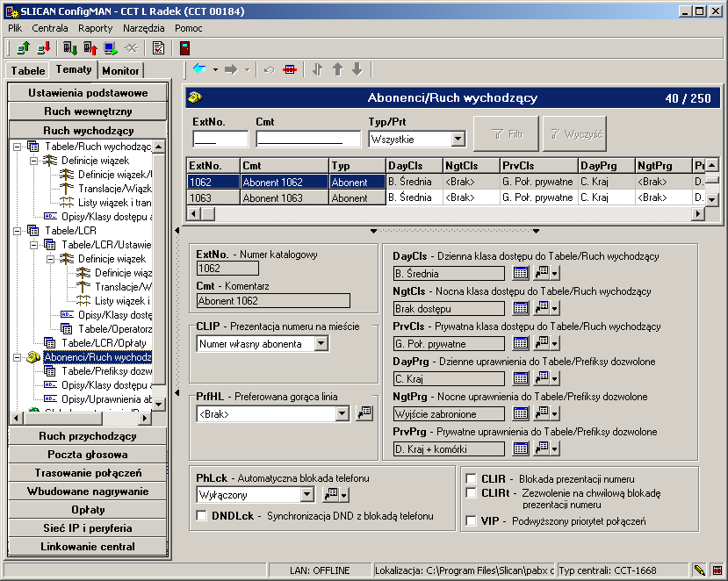This screenshot has width=728, height=581.
Task: Open the Ruch przychodzący section
Action: (x=88, y=435)
